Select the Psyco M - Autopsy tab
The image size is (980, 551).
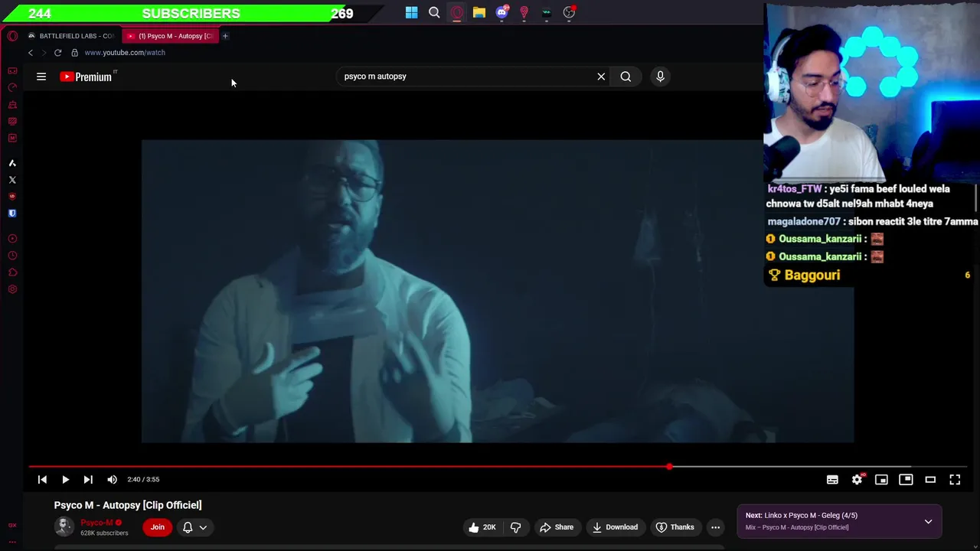[171, 36]
